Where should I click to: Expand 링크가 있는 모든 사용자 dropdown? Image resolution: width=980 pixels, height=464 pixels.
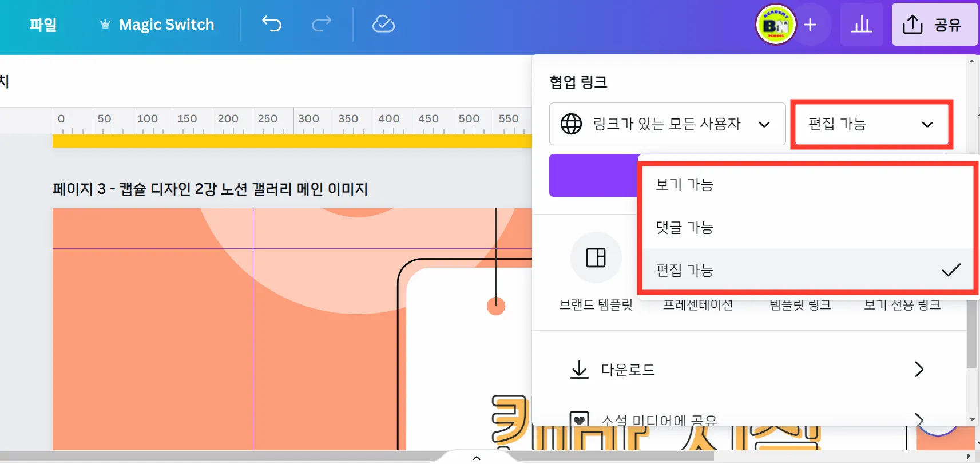click(667, 124)
